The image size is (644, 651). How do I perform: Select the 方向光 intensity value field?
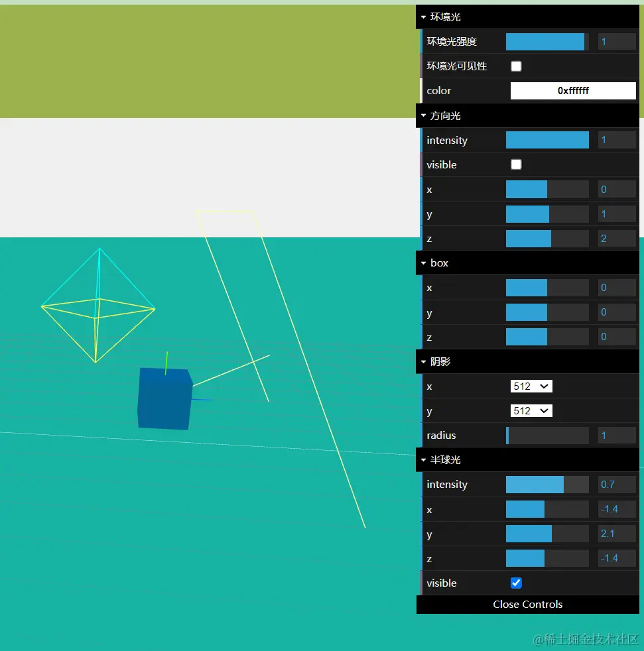(617, 140)
